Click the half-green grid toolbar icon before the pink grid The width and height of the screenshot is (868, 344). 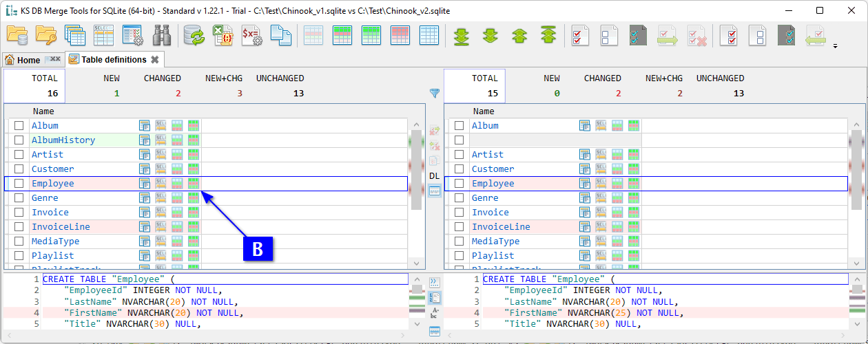[371, 34]
